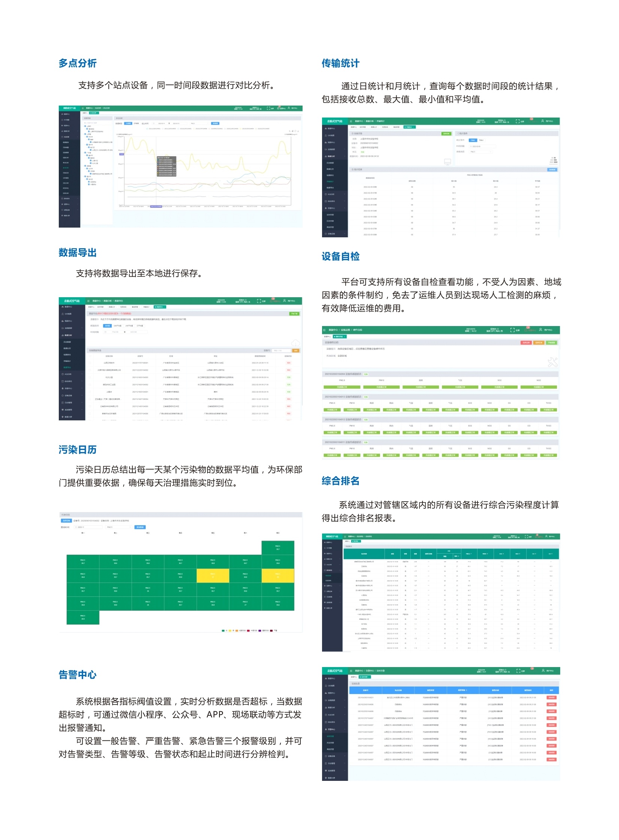Select 小时平均值 data type in 数据导出
Screen dimensions: 619x840
point(129,326)
